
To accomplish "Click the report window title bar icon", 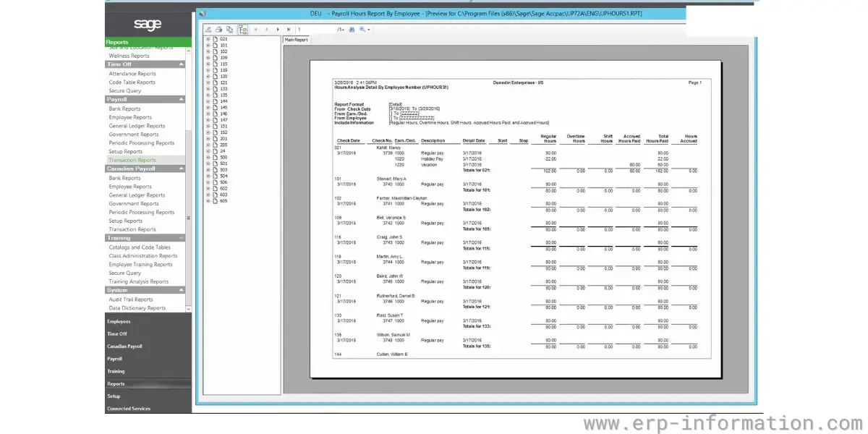I will (203, 13).
